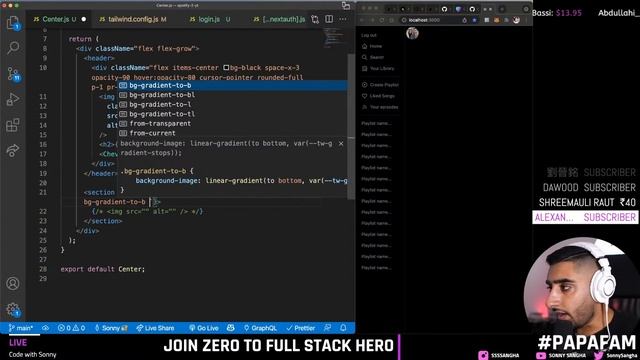
Task: Click the bookmark star in browser toolbar
Action: pyautogui.click(x=474, y=20)
